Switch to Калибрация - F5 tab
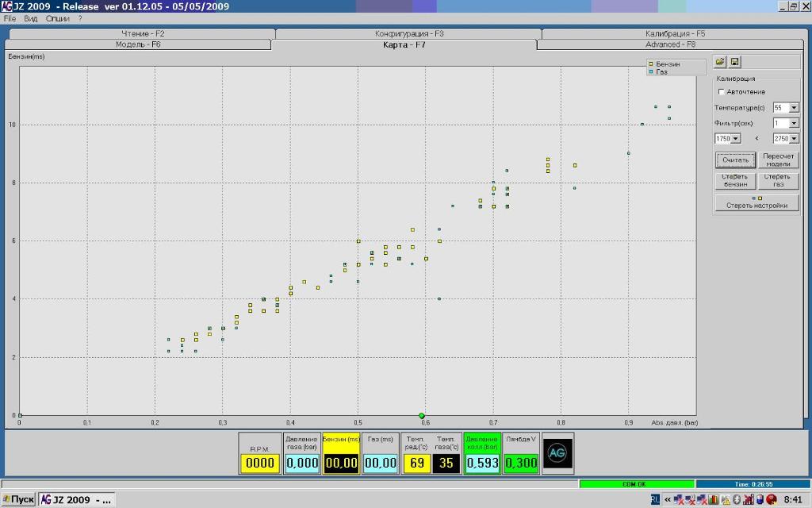This screenshot has height=508, width=812. pyautogui.click(x=675, y=33)
